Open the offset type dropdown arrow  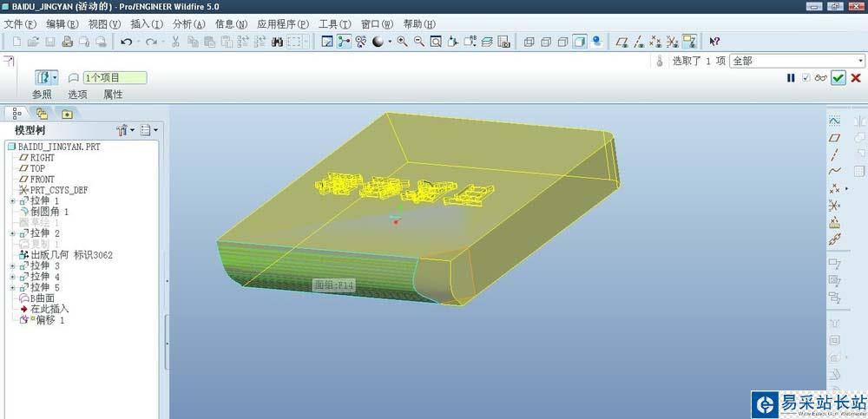55,77
